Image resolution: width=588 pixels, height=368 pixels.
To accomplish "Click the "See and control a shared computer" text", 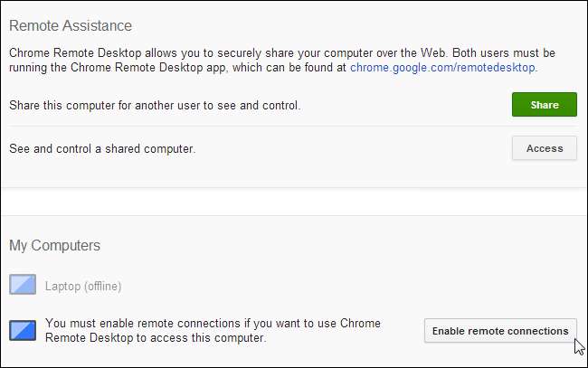I will (101, 148).
